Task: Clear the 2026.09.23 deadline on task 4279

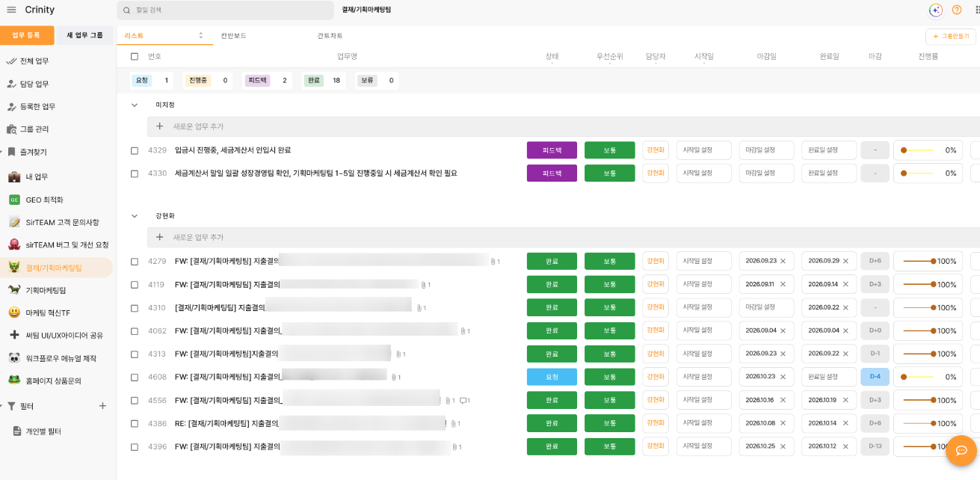Action: [x=783, y=261]
